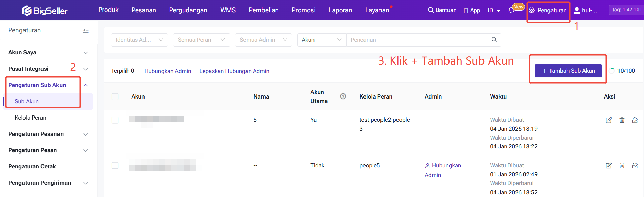644x197 pixels.
Task: Click the Tambah Sub Akun button
Action: (568, 71)
